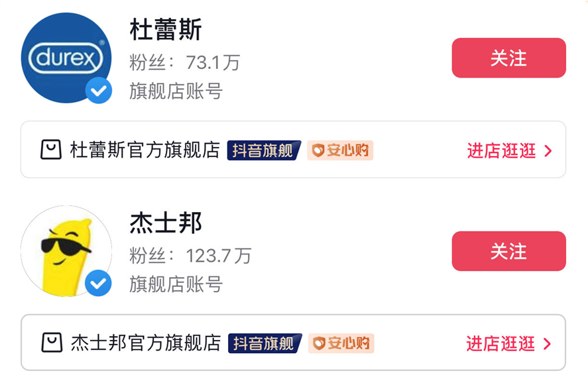This screenshot has width=588, height=383.
Task: Open the Jissbon yellow mascot avatar
Action: tap(66, 250)
